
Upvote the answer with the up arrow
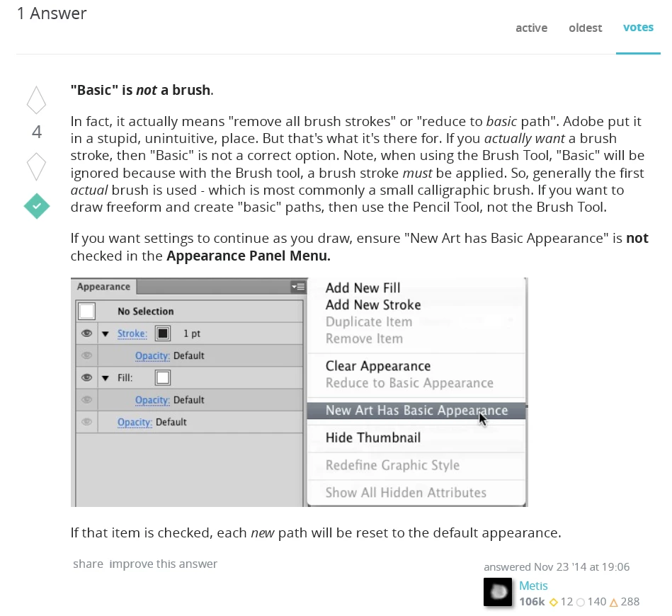[36, 100]
